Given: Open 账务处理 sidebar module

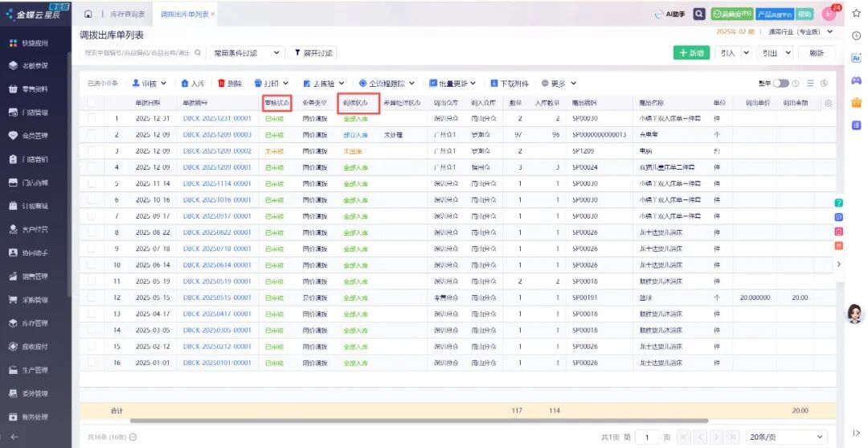Looking at the screenshot, I should point(29,417).
